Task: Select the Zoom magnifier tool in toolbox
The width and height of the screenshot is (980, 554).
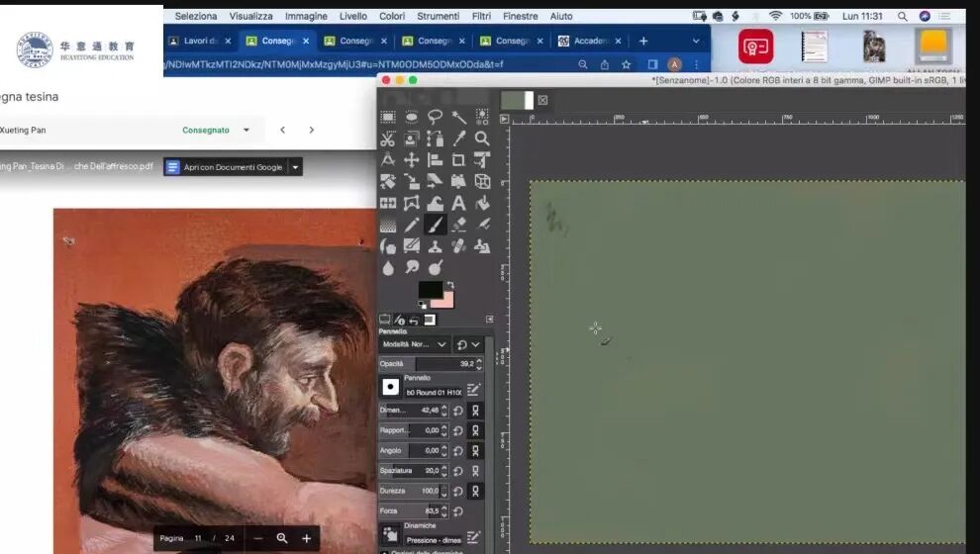Action: tap(482, 138)
